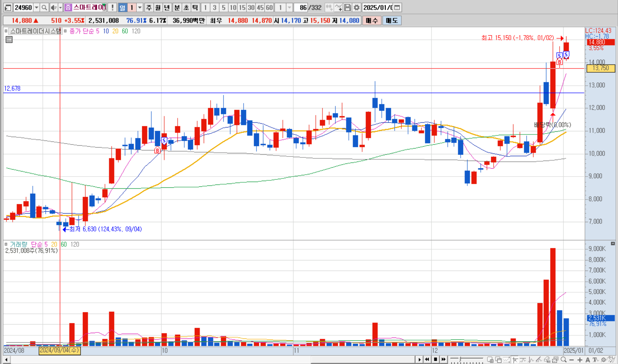Expand dropdown beside the speaker icon
The width and height of the screenshot is (618, 364).
point(60,7)
